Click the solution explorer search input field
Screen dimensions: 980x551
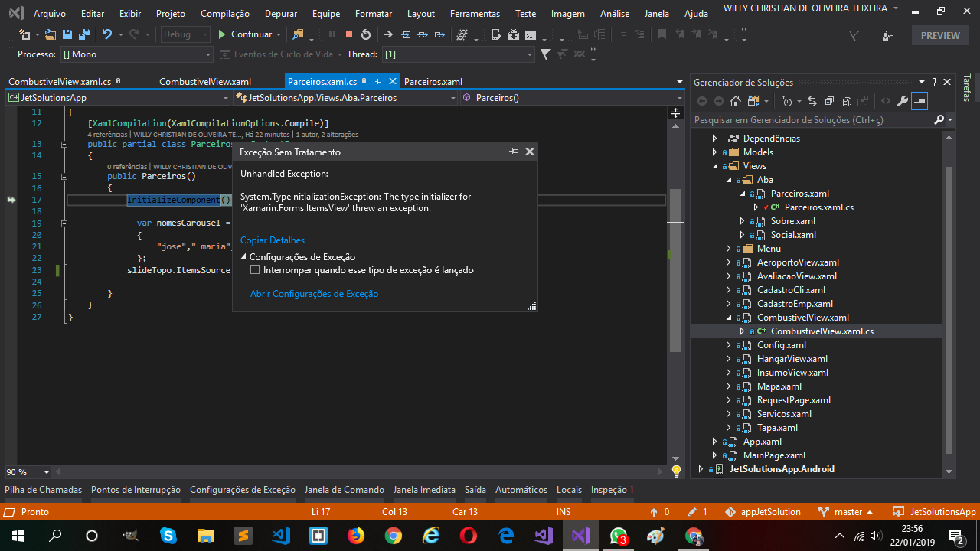[812, 120]
